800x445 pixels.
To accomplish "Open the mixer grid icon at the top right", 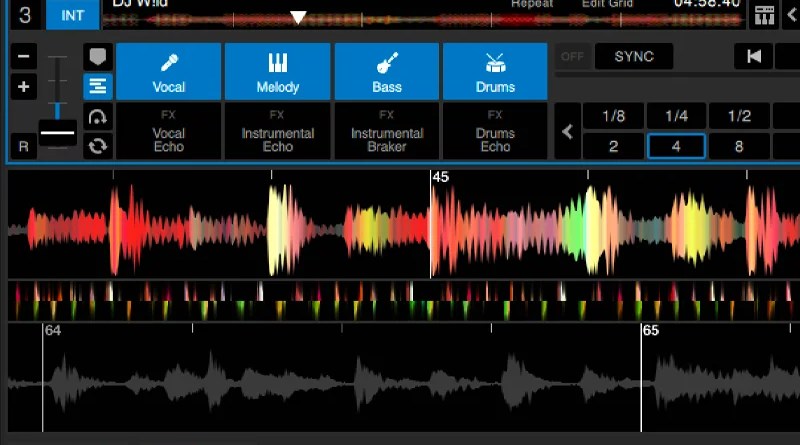I will click(764, 15).
